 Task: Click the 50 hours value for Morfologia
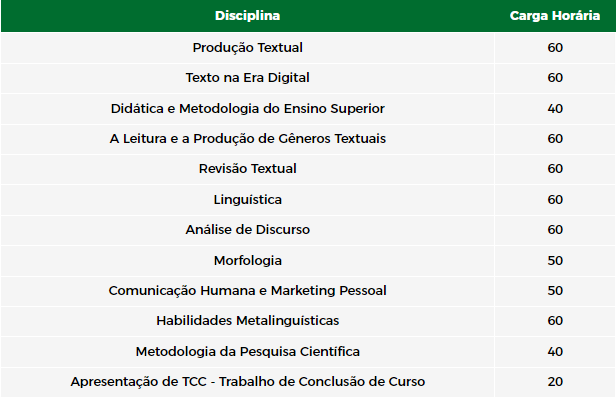555,261
